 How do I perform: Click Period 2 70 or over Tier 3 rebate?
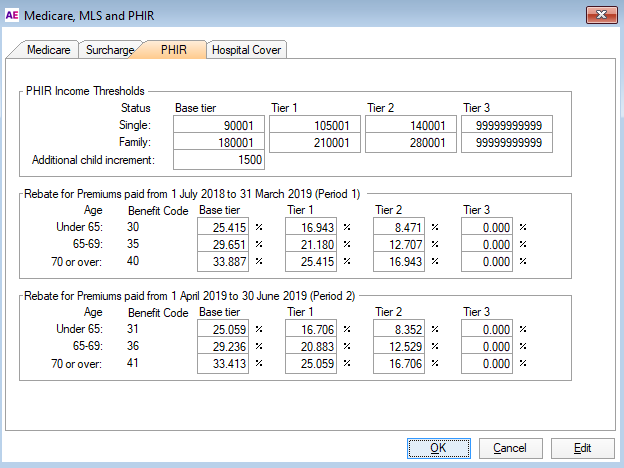tap(489, 364)
